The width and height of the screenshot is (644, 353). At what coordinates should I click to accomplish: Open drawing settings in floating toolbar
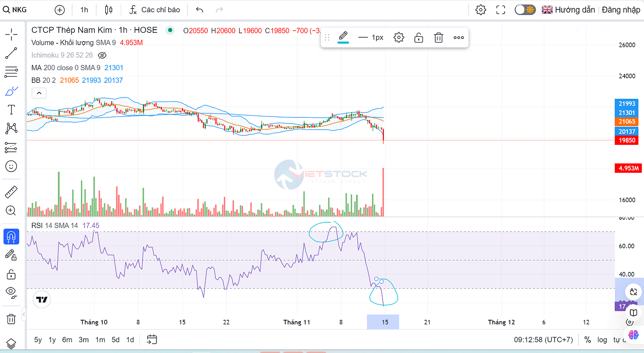[x=399, y=38]
